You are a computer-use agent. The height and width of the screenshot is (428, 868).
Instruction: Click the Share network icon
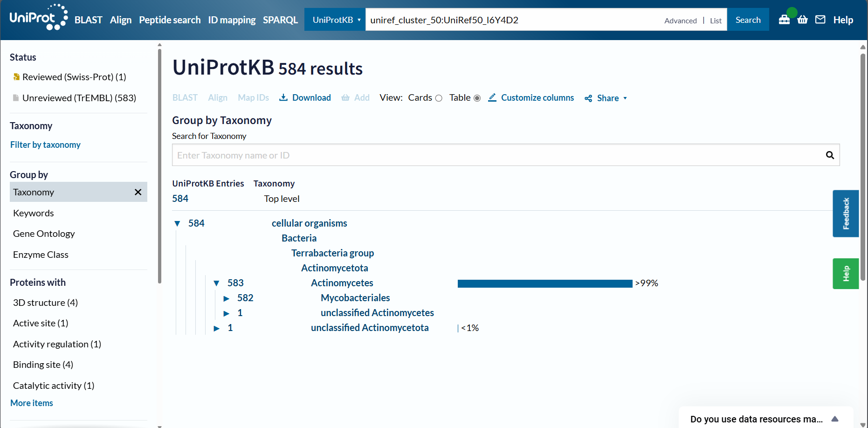(588, 98)
